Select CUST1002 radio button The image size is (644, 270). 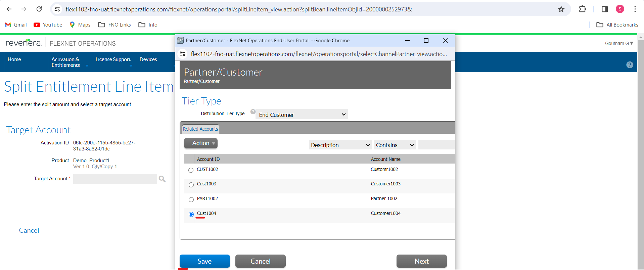191,170
